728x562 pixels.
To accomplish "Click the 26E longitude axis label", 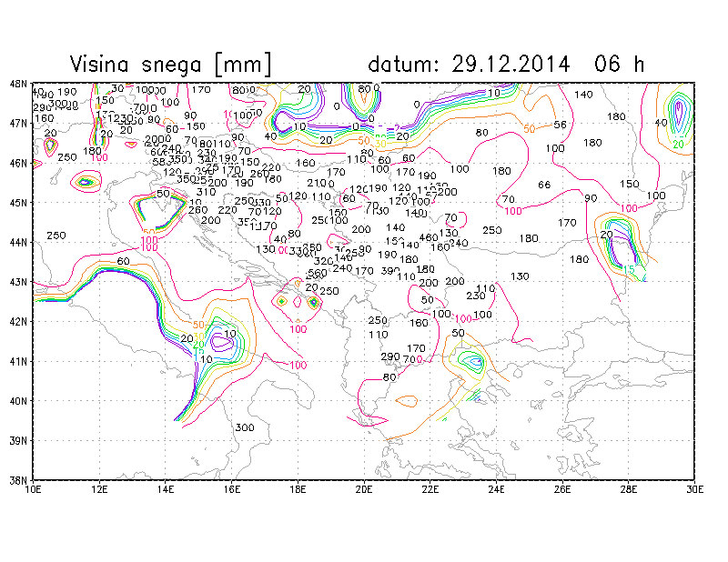I will coord(562,489).
